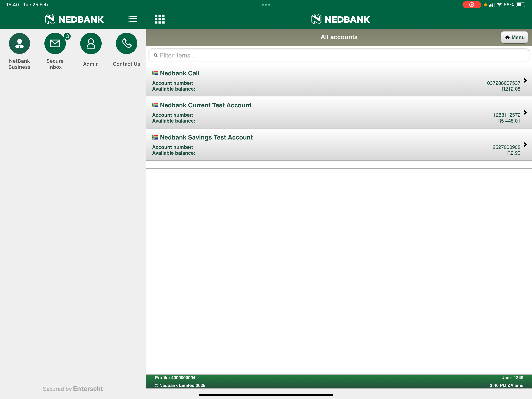Open the grid apps icon
Viewport: 532px width, 399px height.
[160, 19]
